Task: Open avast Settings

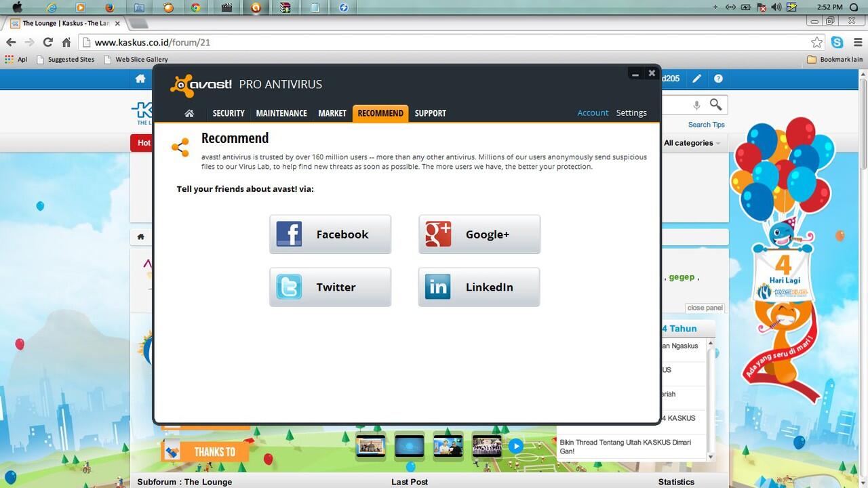Action: pos(631,113)
